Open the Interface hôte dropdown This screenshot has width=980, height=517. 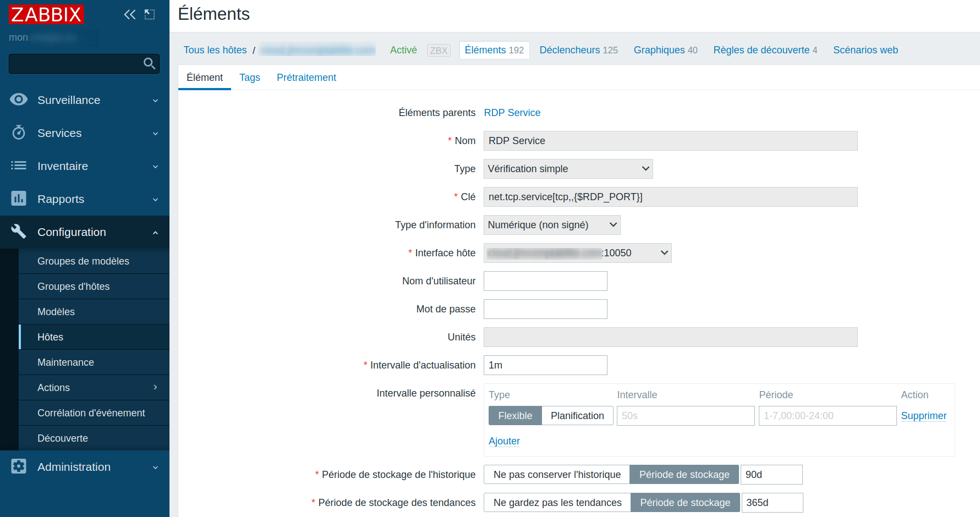point(577,253)
